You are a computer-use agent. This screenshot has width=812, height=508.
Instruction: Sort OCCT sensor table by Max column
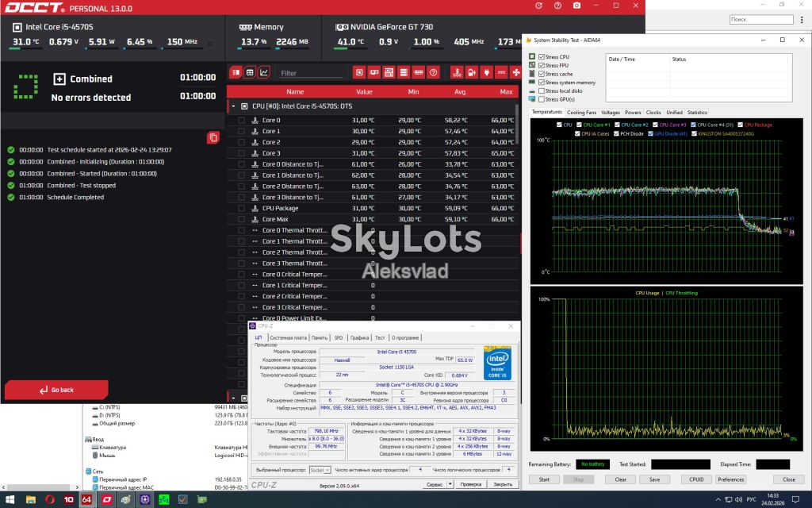[x=506, y=92]
